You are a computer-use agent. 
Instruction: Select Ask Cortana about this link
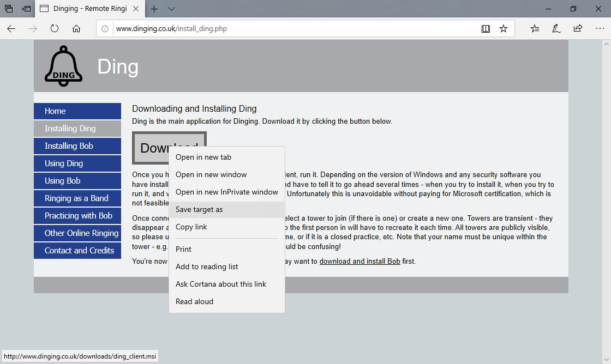[x=227, y=284]
